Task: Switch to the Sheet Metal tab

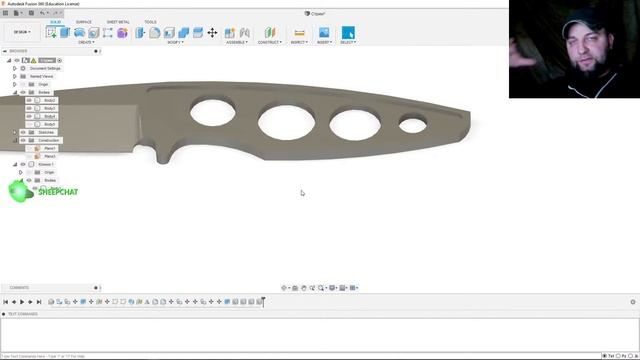Action: [x=118, y=22]
